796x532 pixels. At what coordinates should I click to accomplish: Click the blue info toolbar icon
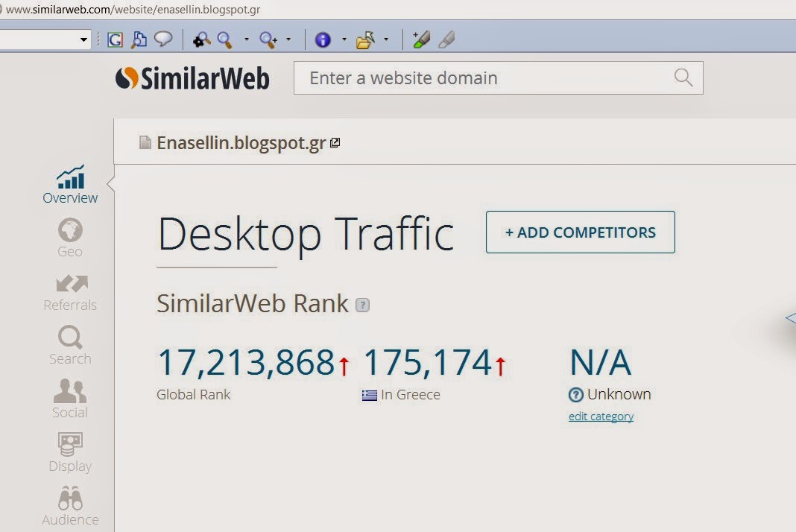pyautogui.click(x=323, y=39)
